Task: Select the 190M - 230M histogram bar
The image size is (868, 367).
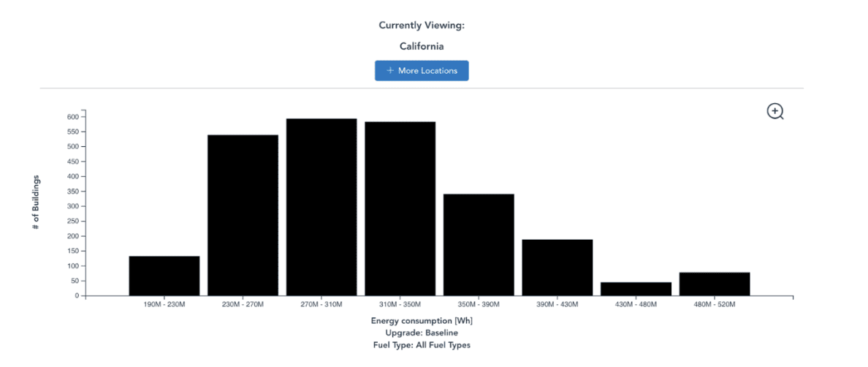Action: pos(164,276)
